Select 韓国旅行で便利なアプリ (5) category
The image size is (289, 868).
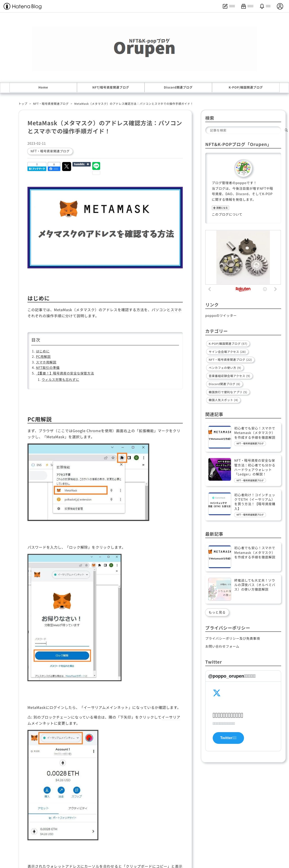(228, 392)
